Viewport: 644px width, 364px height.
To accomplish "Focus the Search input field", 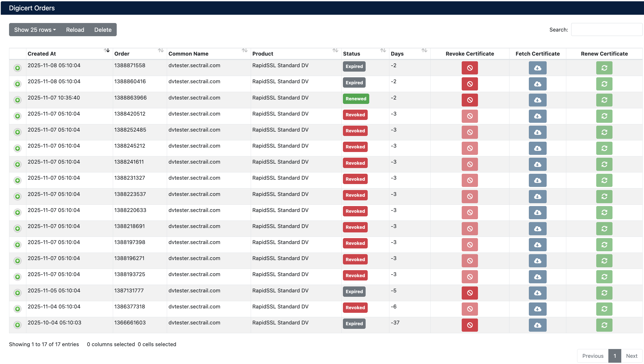I will 606,30.
